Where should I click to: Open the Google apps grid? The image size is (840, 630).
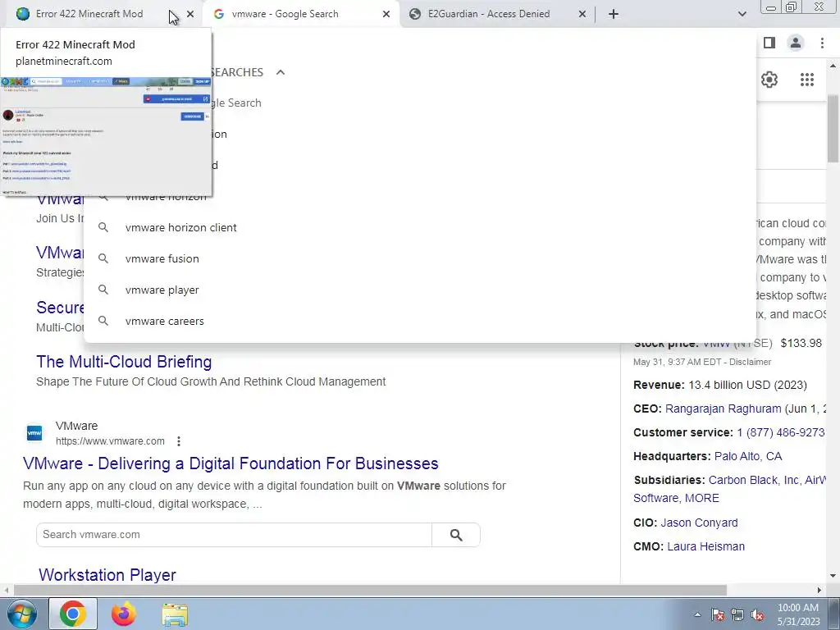[807, 80]
